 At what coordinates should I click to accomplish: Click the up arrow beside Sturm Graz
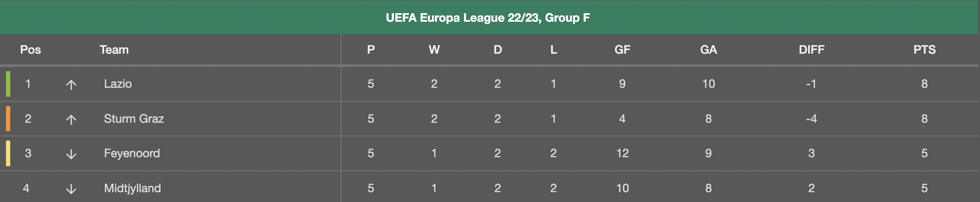click(71, 119)
